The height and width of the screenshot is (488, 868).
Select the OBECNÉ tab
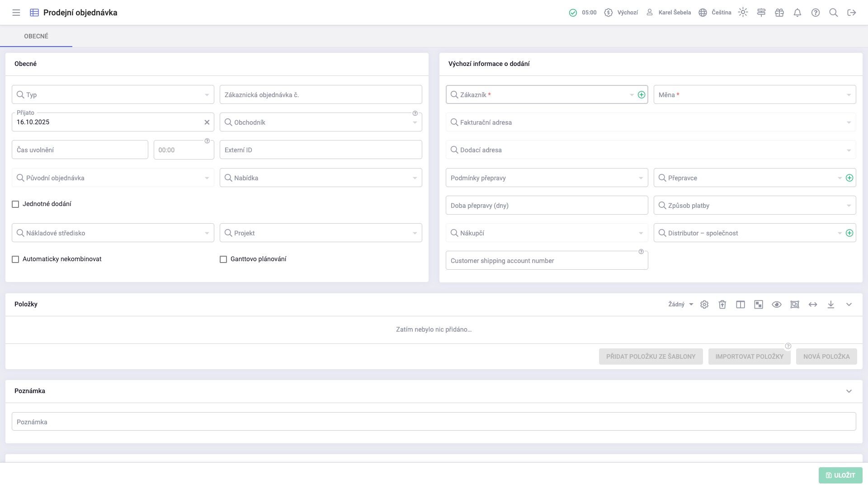click(x=36, y=36)
